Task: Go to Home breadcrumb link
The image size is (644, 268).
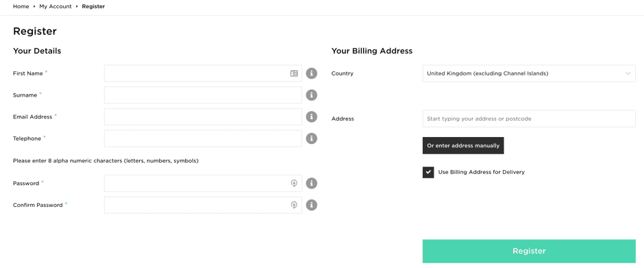Action: coord(21,7)
